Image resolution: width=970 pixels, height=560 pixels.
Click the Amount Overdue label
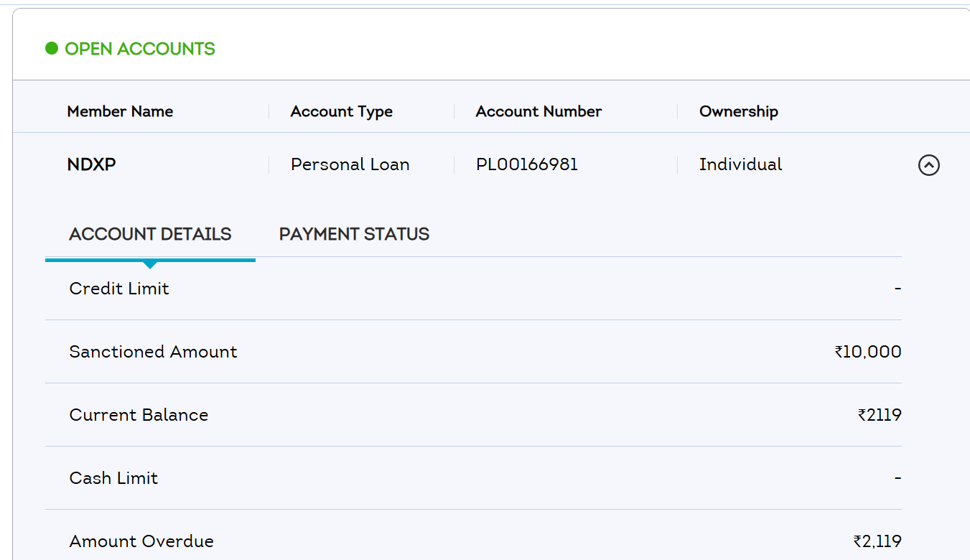141,541
